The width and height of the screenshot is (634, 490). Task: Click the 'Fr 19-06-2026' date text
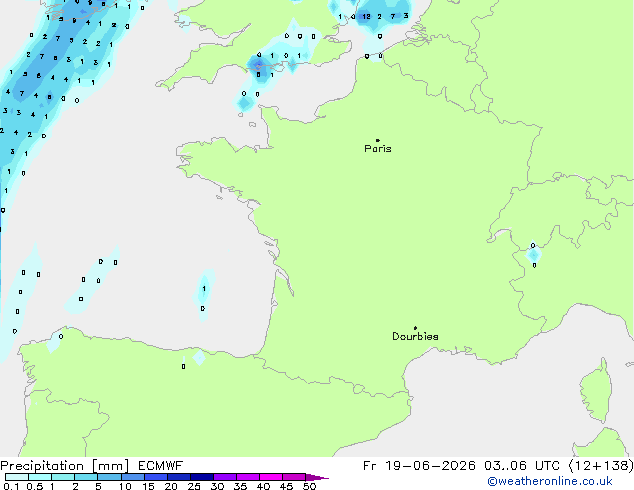pos(419,466)
